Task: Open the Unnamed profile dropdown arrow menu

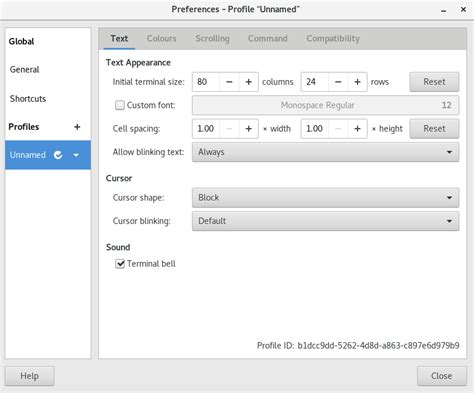Action: pos(76,155)
